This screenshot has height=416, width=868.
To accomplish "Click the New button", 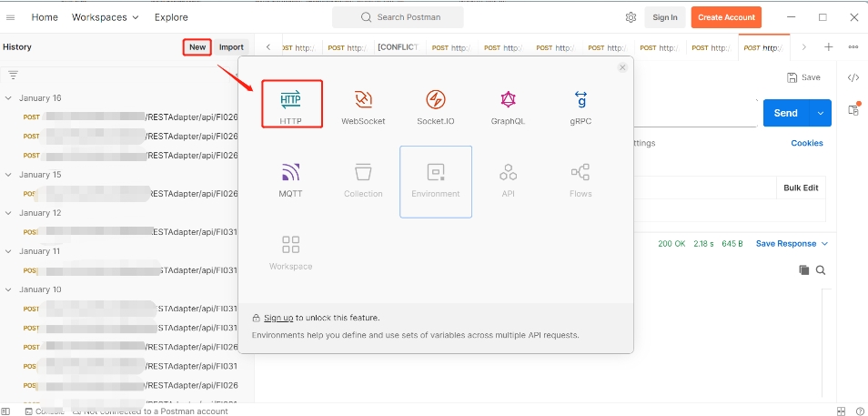I will (197, 47).
